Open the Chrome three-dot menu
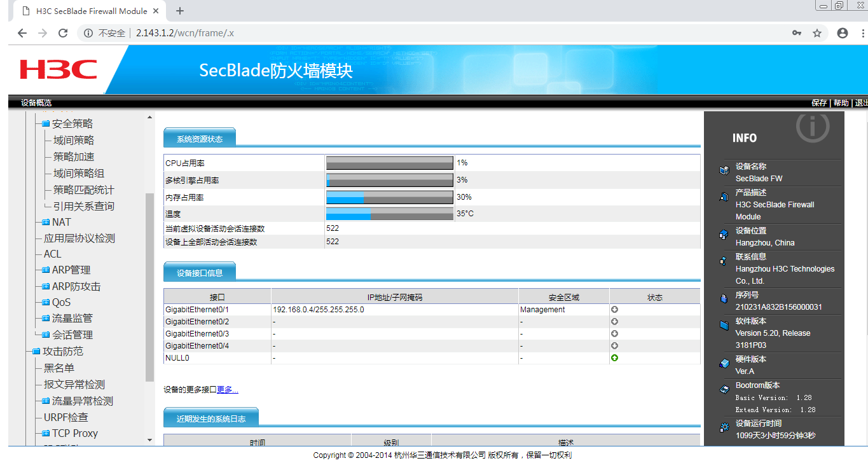Viewport: 868px width, 463px height. (862, 33)
